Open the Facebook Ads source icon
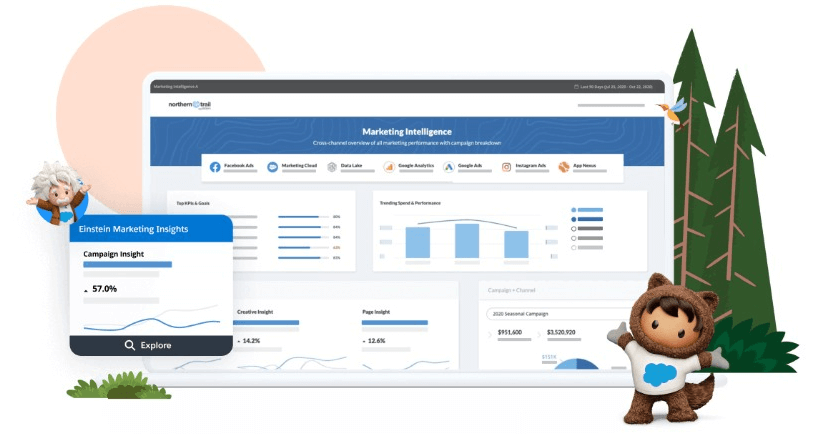828x436 pixels. [x=215, y=167]
